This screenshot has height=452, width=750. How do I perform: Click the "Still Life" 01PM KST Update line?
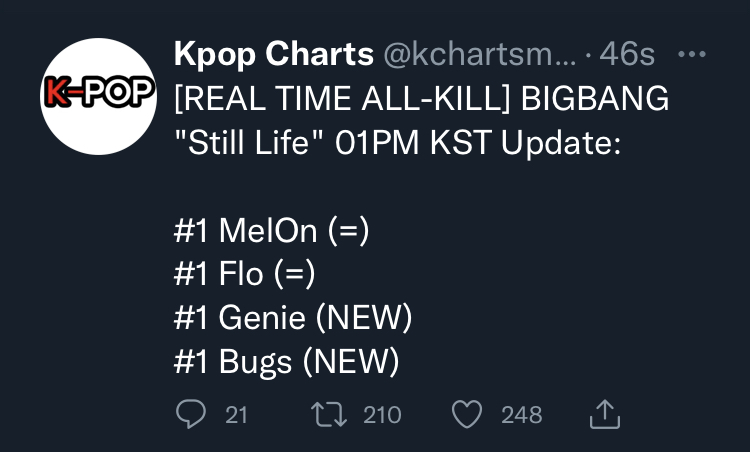click(397, 143)
